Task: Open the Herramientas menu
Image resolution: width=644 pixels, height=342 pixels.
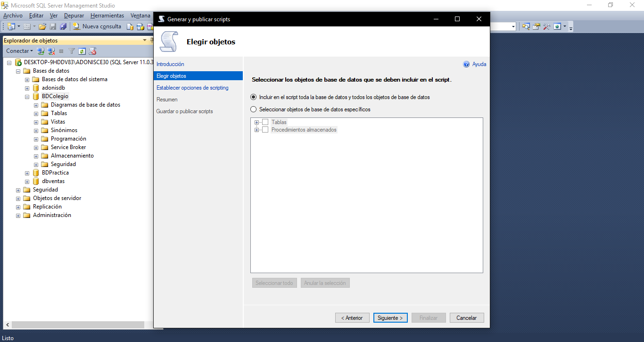Action: coord(107,15)
